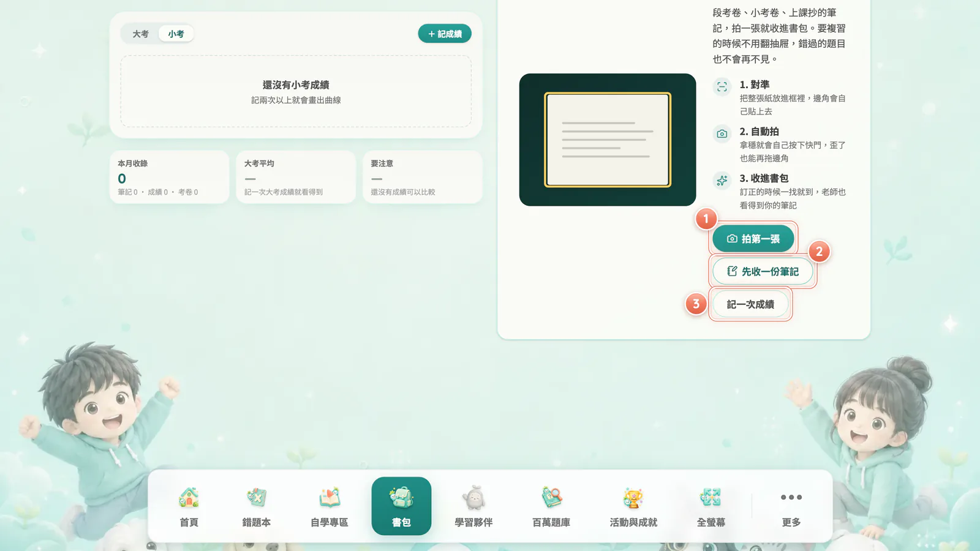Viewport: 980px width, 551px height.
Task: Click 記一次大考成績就看得到 text
Action: [284, 192]
